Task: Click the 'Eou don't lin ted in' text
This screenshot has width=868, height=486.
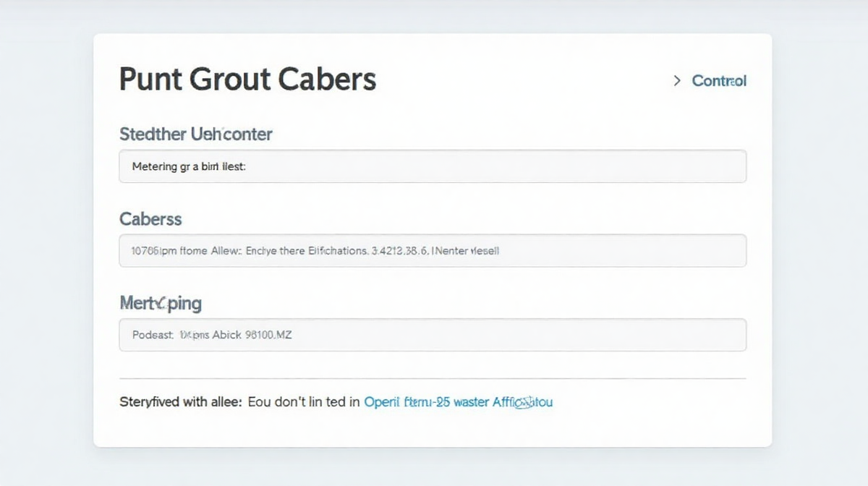Action: [x=304, y=401]
